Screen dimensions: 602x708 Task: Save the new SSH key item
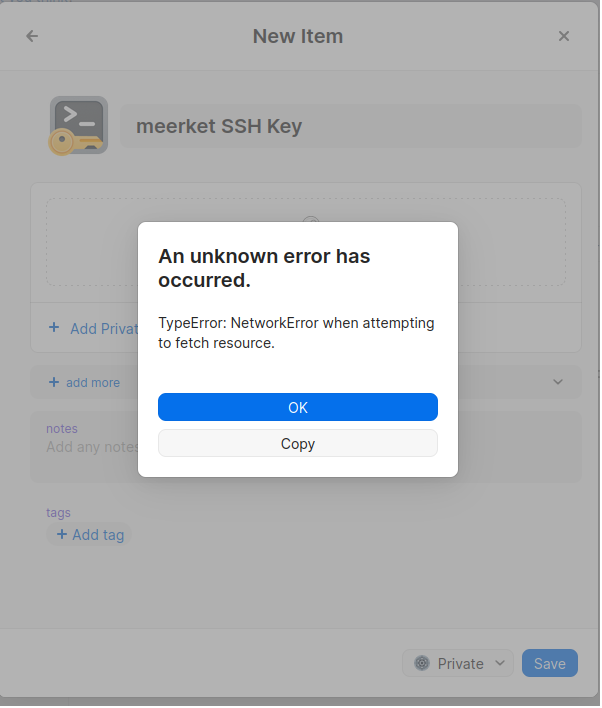[x=550, y=664]
